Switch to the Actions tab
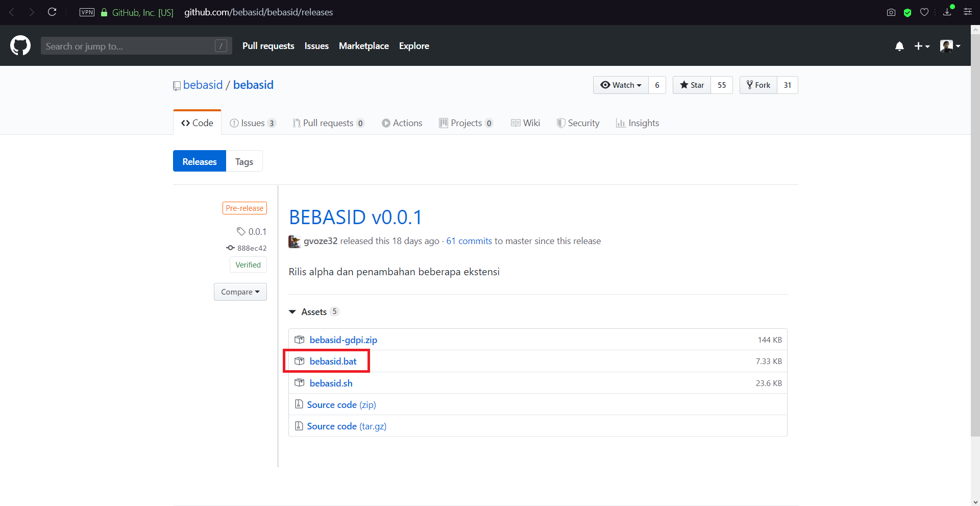The width and height of the screenshot is (980, 506). [402, 123]
